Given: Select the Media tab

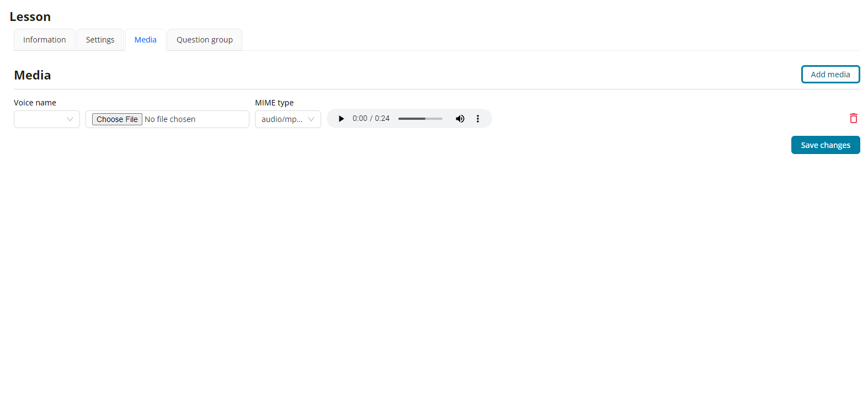Looking at the screenshot, I should (145, 40).
